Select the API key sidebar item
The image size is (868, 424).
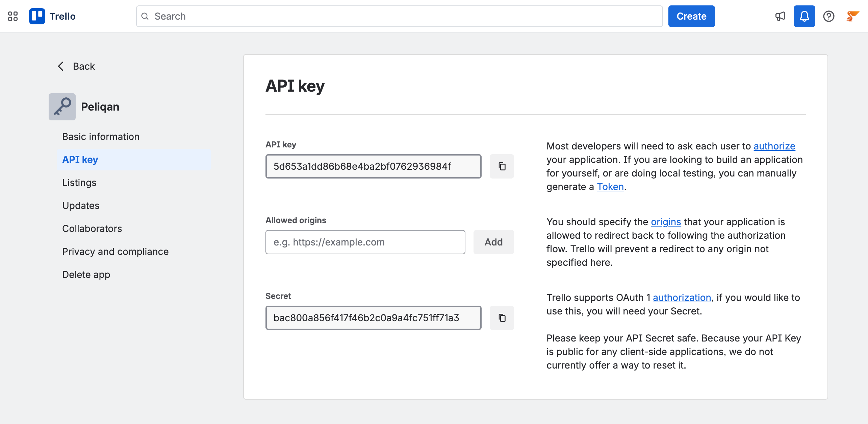click(134, 160)
